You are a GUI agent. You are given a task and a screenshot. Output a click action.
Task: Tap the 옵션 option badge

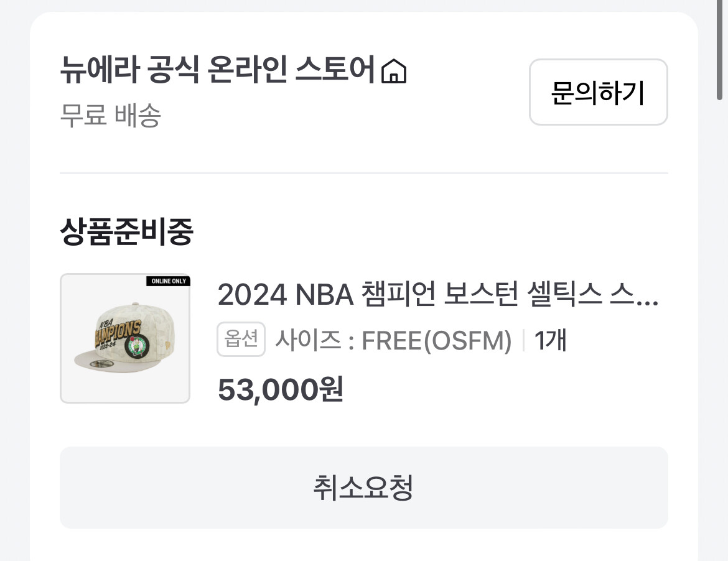tap(241, 340)
